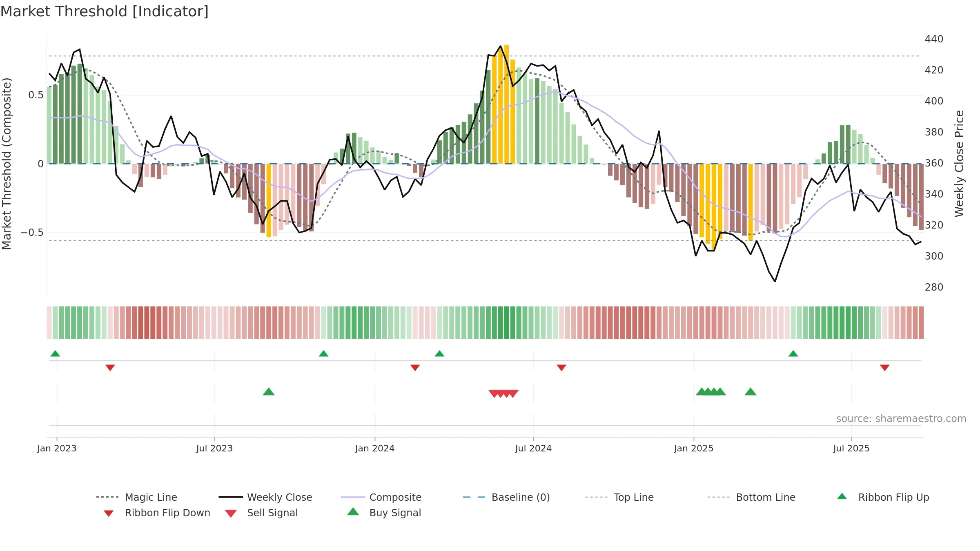Click the Ribbon Flip Down marker near March 2023
Viewport: 980px width, 551px height.
(110, 368)
